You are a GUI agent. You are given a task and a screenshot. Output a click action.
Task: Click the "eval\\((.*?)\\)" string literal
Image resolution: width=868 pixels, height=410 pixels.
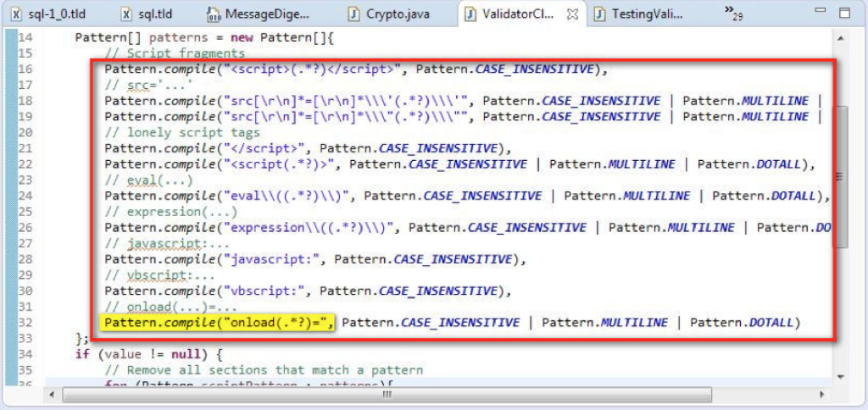point(288,196)
